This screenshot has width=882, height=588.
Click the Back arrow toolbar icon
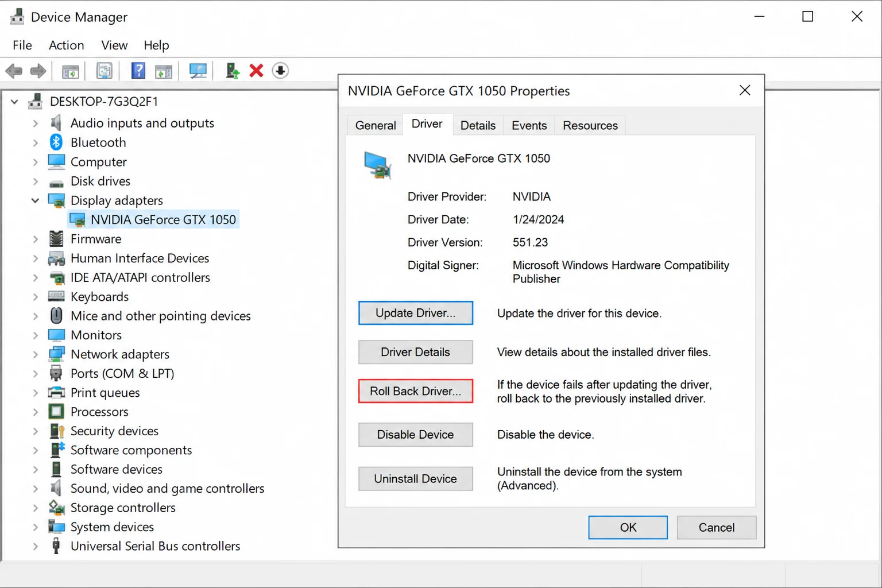[x=14, y=71]
